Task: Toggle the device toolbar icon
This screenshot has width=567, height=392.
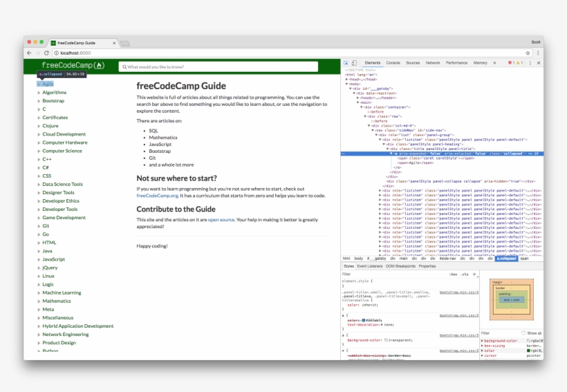Action: click(x=354, y=63)
